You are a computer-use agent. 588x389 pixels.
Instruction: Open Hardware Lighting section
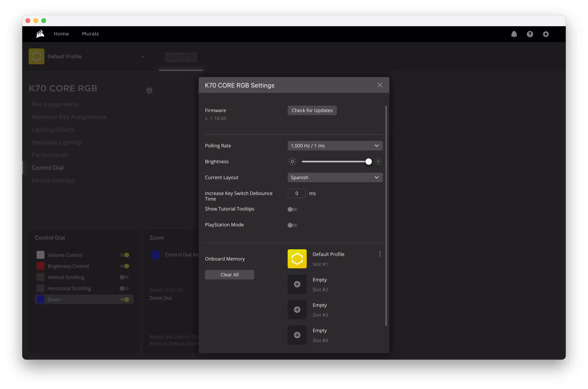pos(56,142)
